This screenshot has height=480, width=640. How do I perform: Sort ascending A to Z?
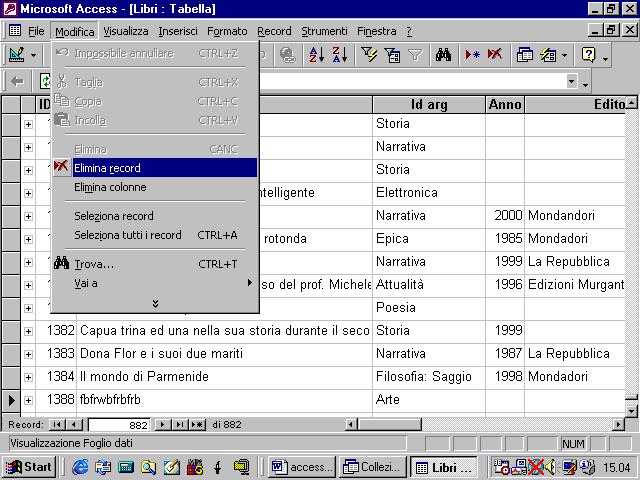[x=317, y=55]
